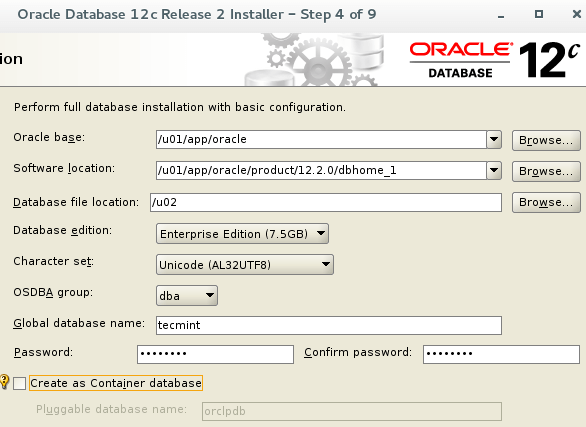Select the OSDBA group dba dropdown
Viewport: 586px width, 427px height.
tap(187, 296)
